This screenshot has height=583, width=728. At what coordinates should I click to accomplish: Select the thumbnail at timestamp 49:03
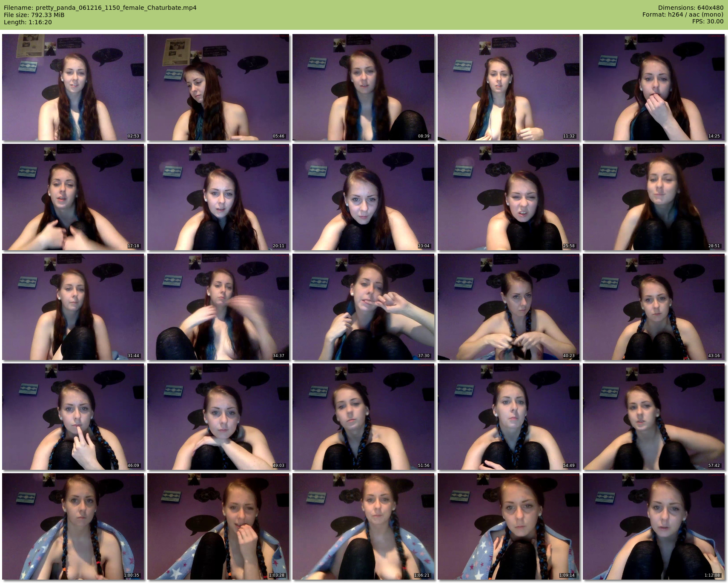click(x=218, y=417)
